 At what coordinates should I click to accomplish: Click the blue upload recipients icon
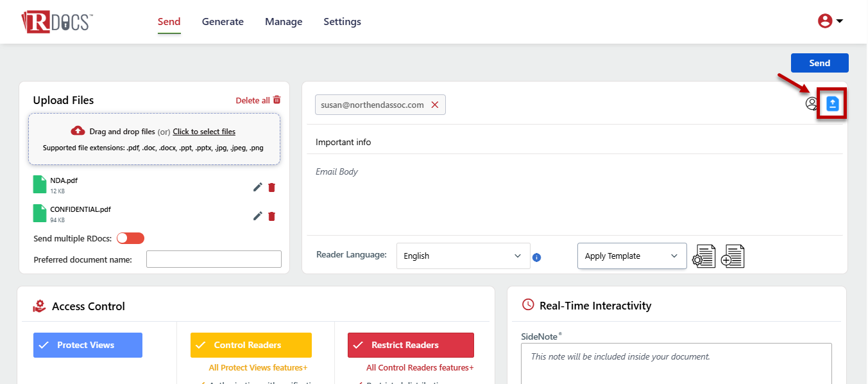(832, 104)
